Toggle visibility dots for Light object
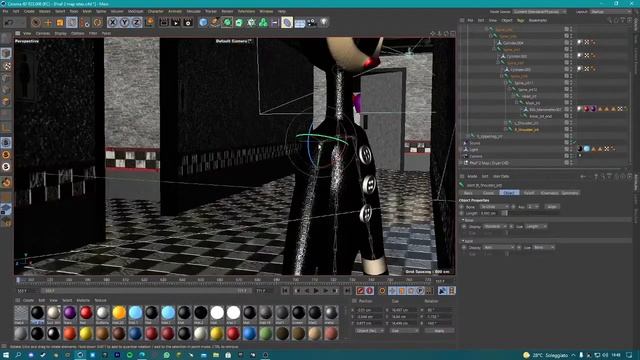Viewport: 640px width, 360px height. (571, 150)
